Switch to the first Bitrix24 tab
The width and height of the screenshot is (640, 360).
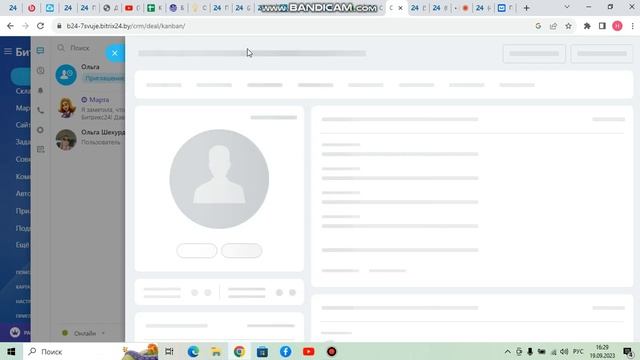click(13, 8)
